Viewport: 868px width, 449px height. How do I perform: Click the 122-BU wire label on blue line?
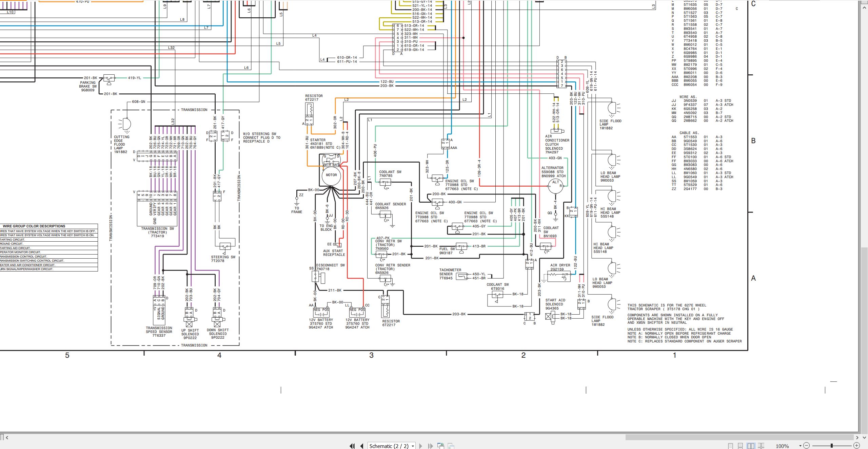click(x=387, y=82)
